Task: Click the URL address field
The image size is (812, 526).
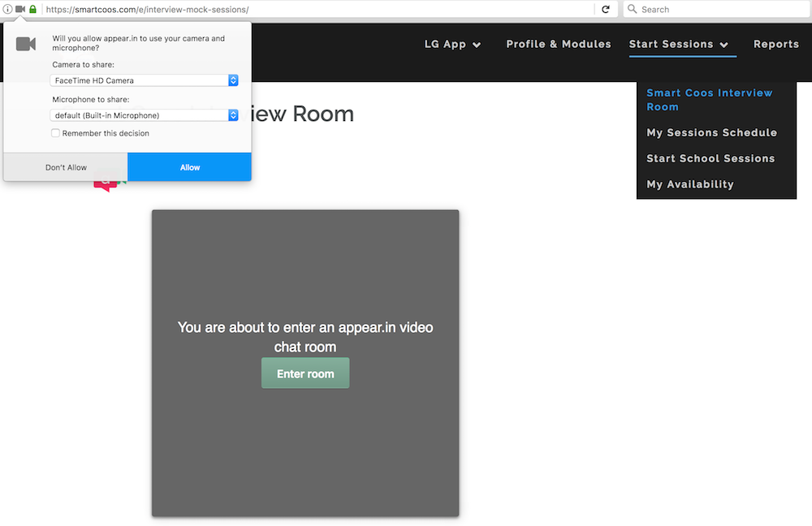Action: click(x=318, y=9)
